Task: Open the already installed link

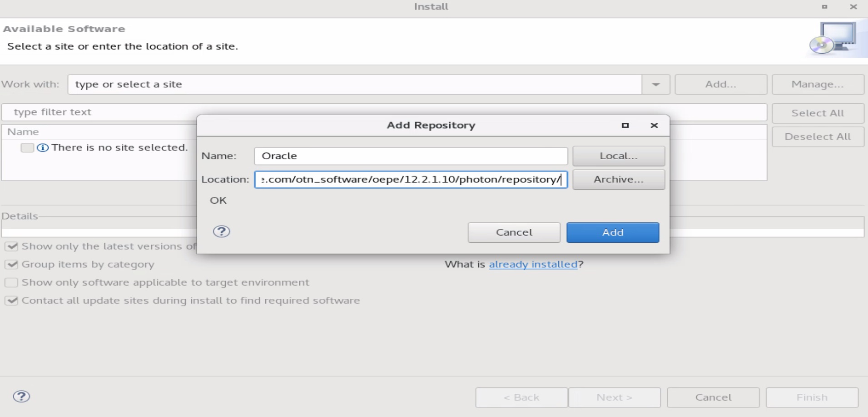Action: [x=533, y=265]
